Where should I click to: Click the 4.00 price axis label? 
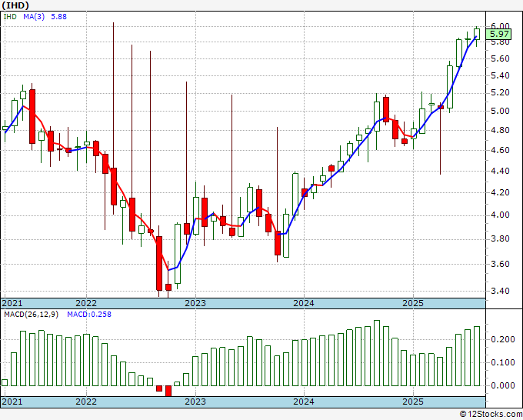point(500,215)
